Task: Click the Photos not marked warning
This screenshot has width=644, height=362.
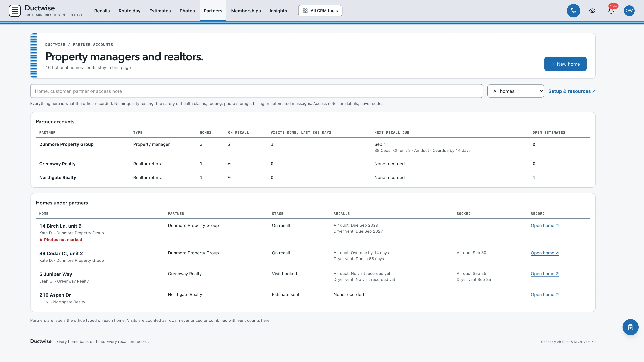Action: [x=61, y=240]
